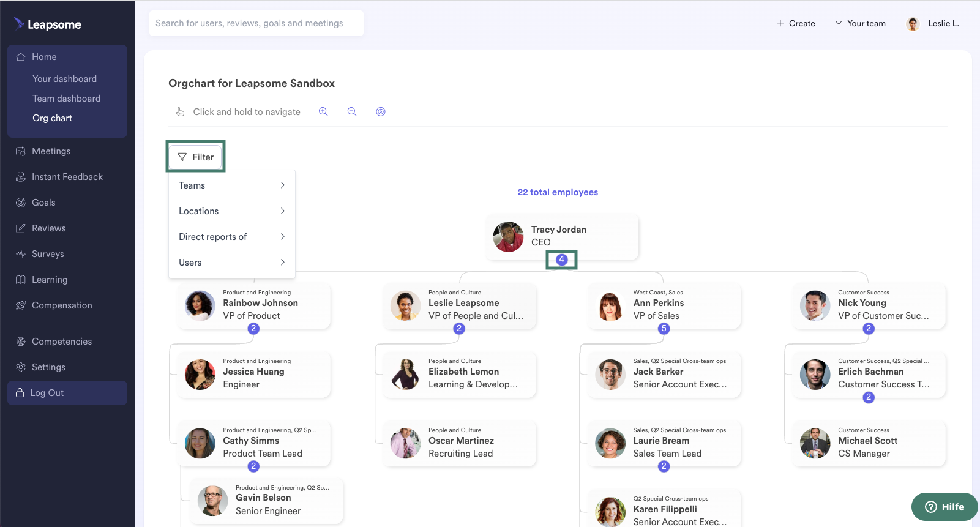Open the Reviews page
980x527 pixels.
[x=49, y=228]
